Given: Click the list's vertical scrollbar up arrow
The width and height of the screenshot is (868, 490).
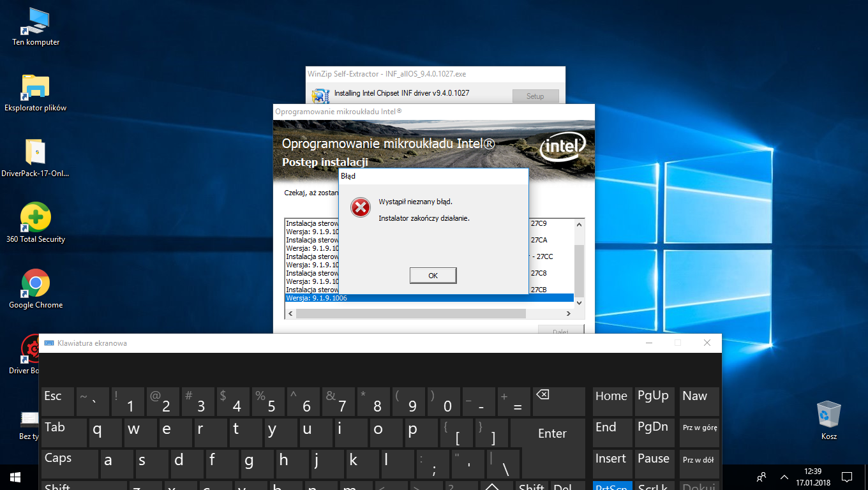Looking at the screenshot, I should tap(579, 224).
